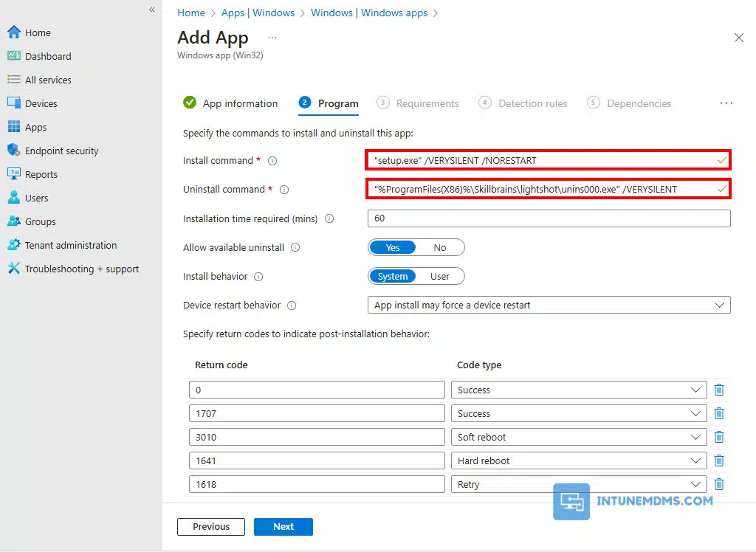The height and width of the screenshot is (552, 756).
Task: Click the Previous button
Action: click(211, 526)
